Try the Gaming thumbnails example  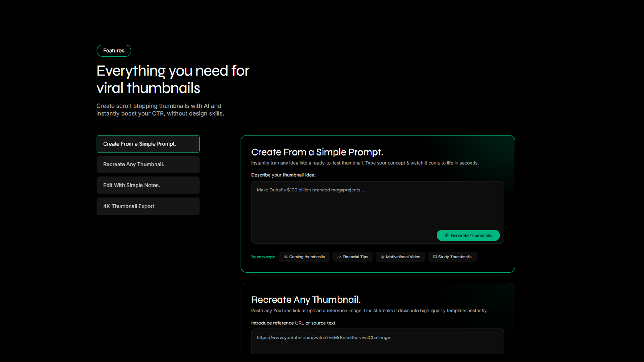[304, 257]
